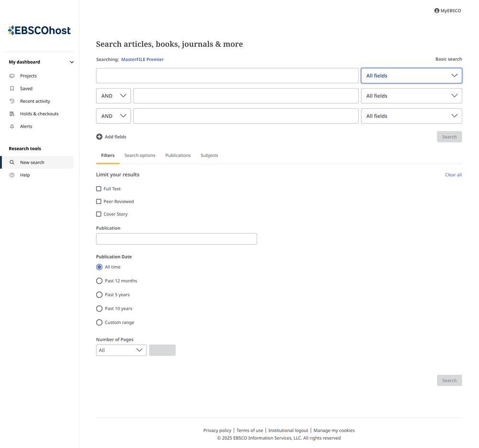Open Recent activity history icon
This screenshot has height=448, width=479.
click(x=12, y=101)
